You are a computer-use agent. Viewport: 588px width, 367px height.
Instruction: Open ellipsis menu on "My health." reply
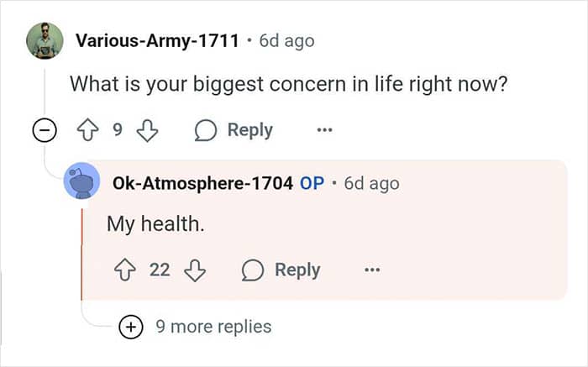372,270
